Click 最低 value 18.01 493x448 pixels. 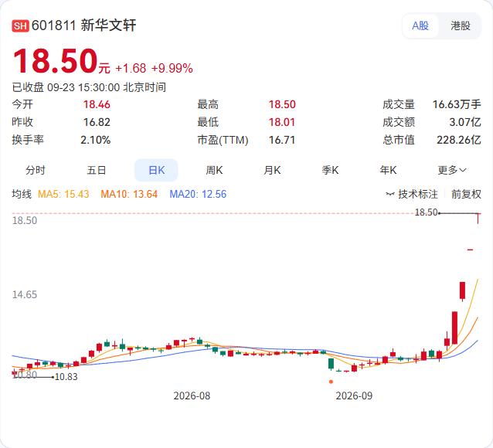(282, 122)
